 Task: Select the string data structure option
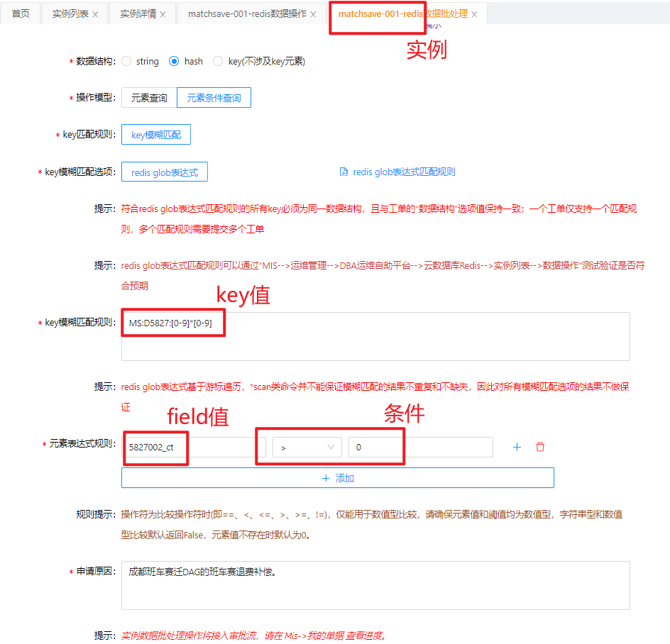(127, 62)
